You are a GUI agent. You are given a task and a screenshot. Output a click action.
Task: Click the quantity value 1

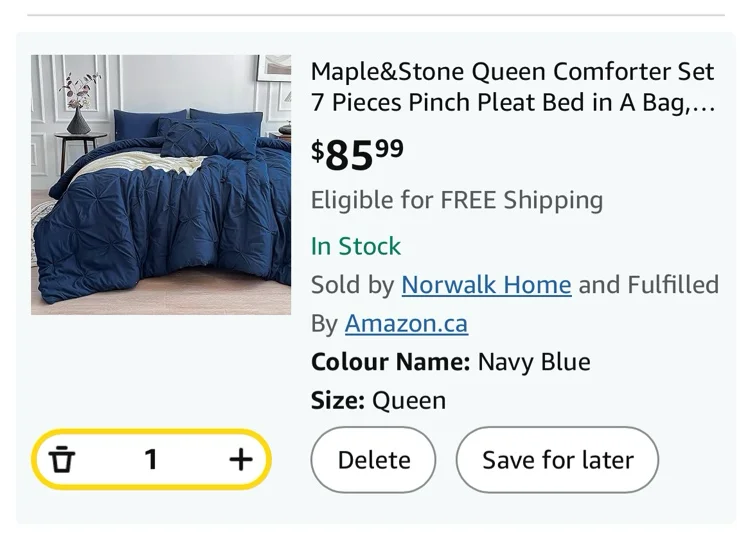(x=151, y=459)
